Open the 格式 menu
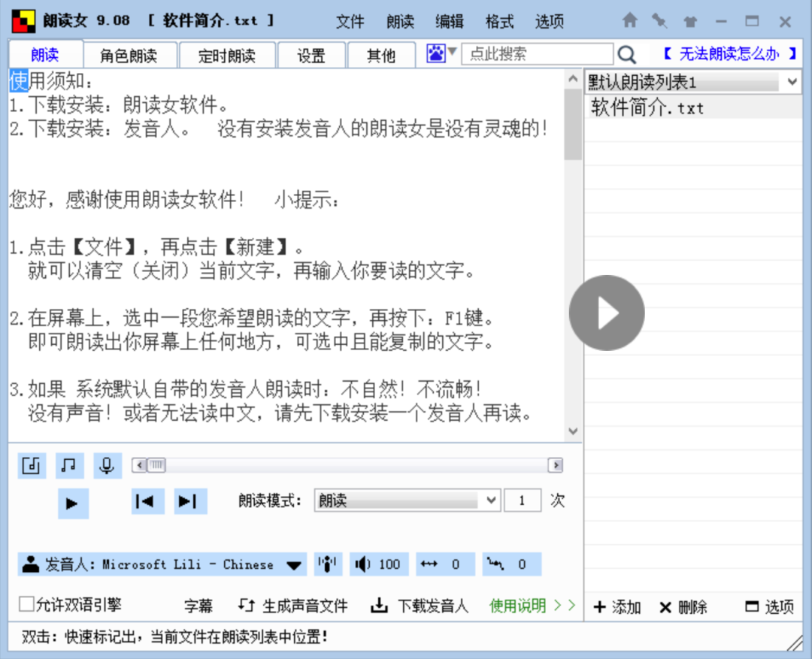Image resolution: width=812 pixels, height=659 pixels. tap(499, 22)
